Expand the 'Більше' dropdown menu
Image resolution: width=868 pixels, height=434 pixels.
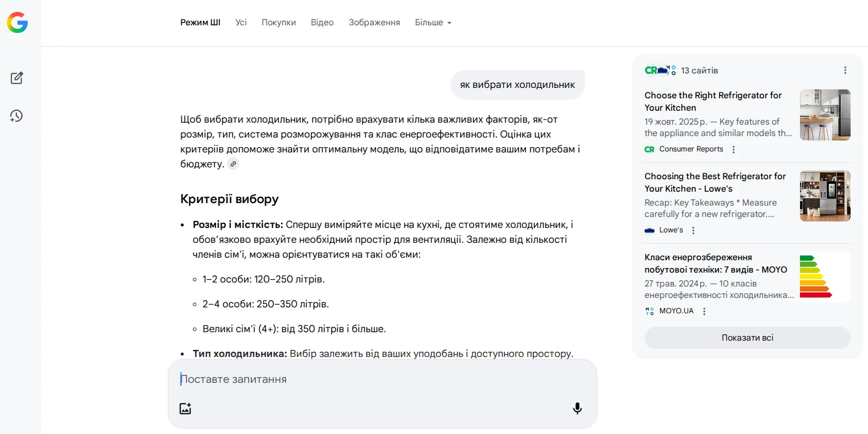(x=433, y=22)
